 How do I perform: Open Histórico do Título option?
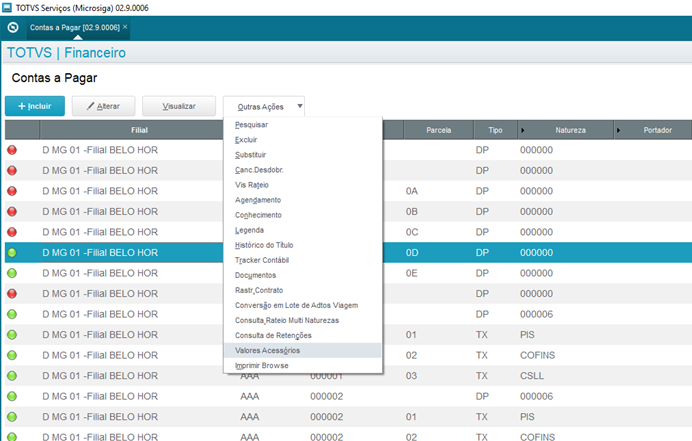pyautogui.click(x=264, y=245)
